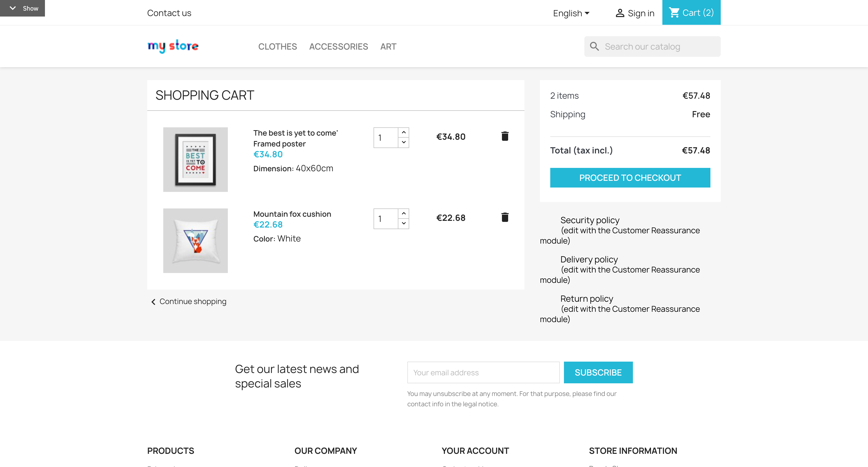Click the shopping cart icon in header
The image size is (868, 467).
[x=674, y=13]
